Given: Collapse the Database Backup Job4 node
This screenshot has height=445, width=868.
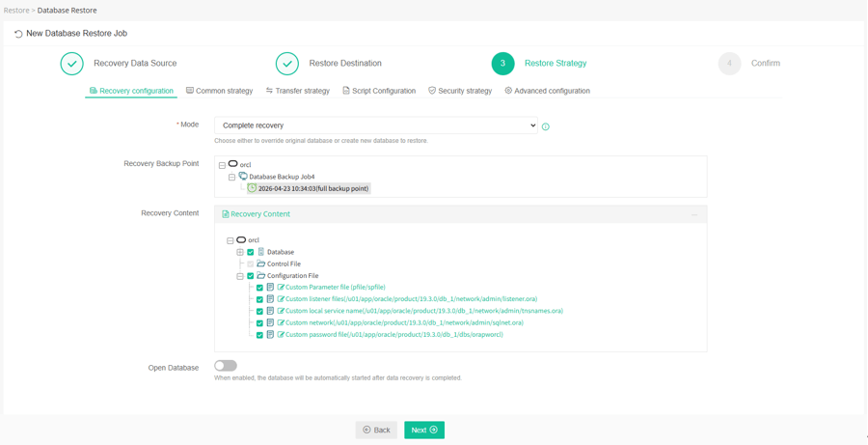Looking at the screenshot, I should click(x=231, y=178).
